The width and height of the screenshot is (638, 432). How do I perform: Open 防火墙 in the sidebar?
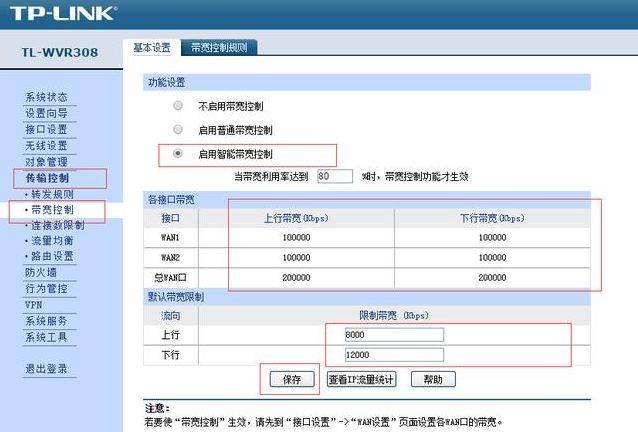point(41,273)
